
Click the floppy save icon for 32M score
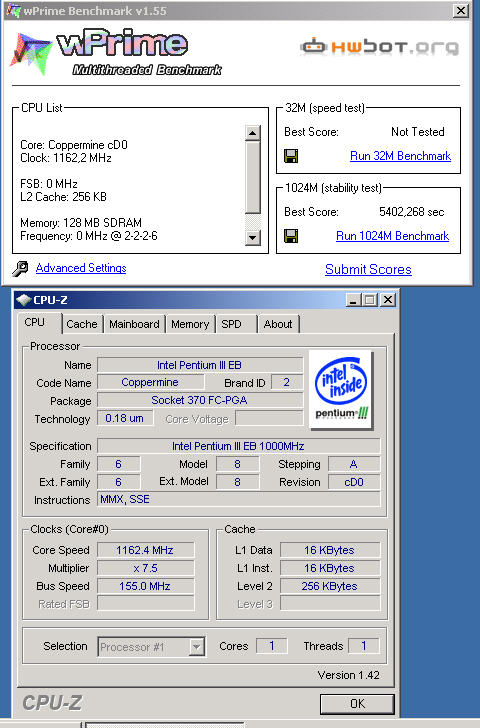coord(291,156)
